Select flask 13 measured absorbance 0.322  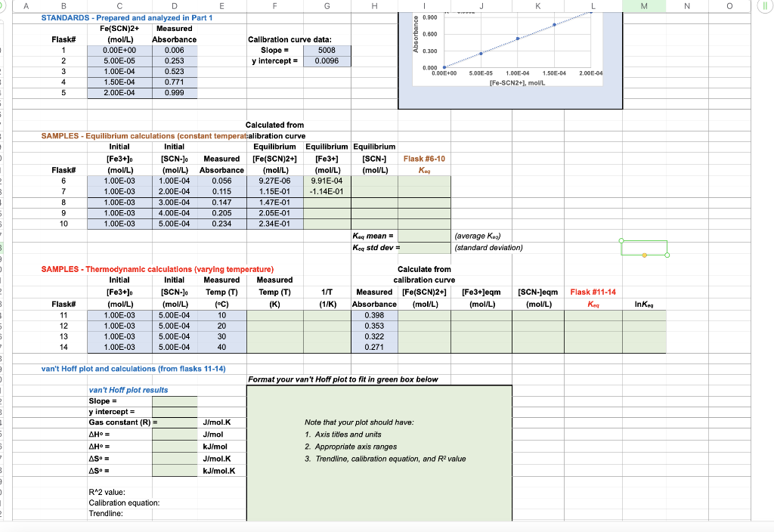[374, 336]
